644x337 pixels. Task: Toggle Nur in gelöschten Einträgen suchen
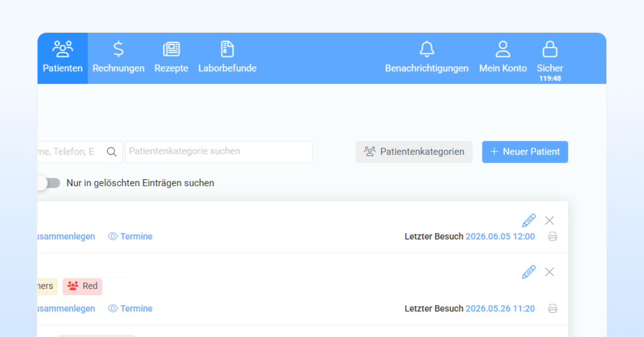(48, 183)
